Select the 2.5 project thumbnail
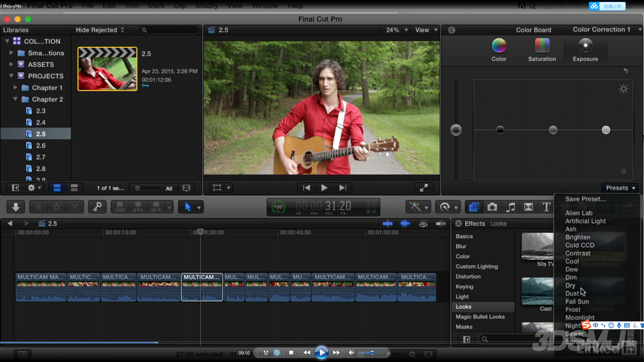The width and height of the screenshot is (644, 362). pyautogui.click(x=107, y=69)
